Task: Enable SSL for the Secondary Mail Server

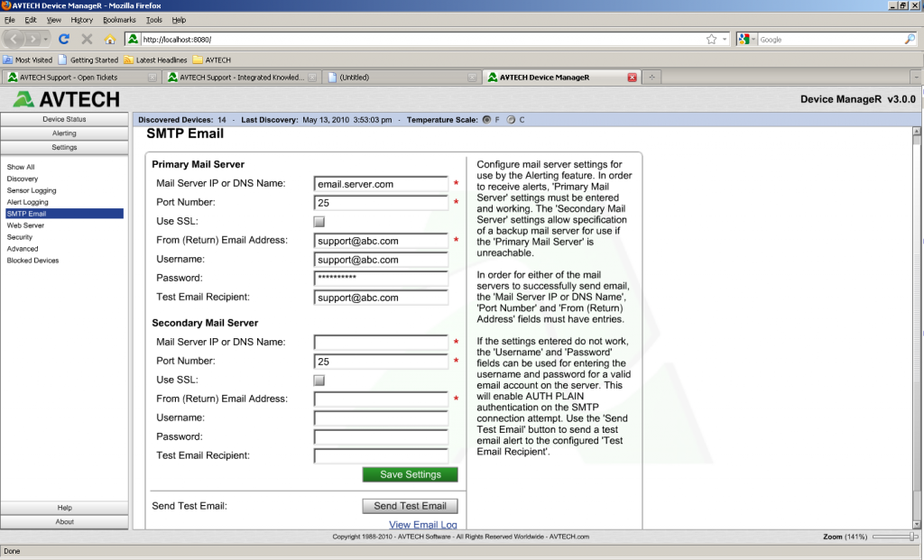Action: (x=319, y=380)
